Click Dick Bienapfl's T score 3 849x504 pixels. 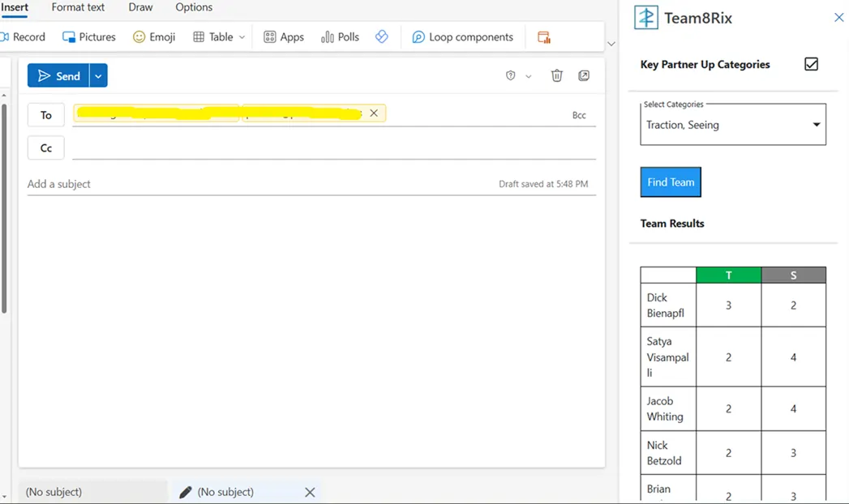728,305
